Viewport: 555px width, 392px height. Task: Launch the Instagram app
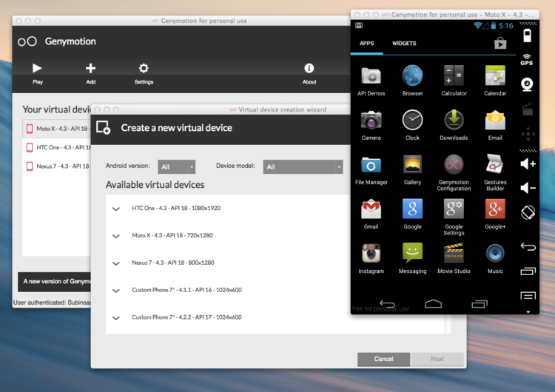[x=371, y=259]
